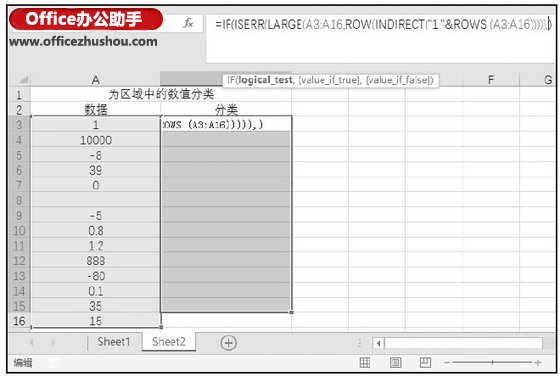This screenshot has height=377, width=560.
Task: Click cell containing 0.1
Action: click(95, 291)
